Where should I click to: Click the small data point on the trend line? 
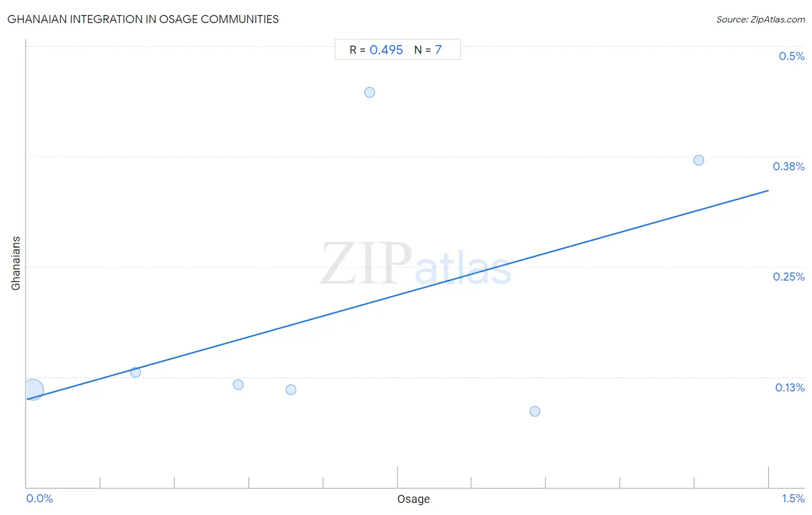tap(136, 372)
